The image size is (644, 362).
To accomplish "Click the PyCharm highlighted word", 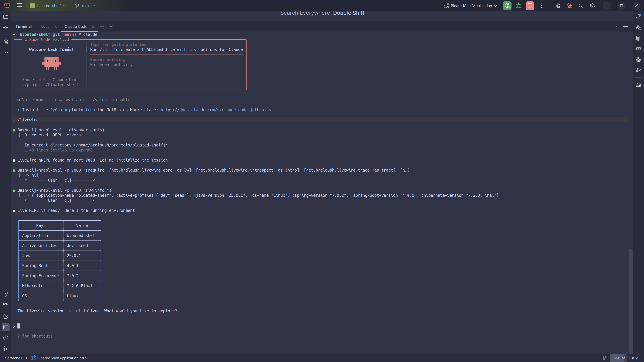I will click(x=59, y=110).
